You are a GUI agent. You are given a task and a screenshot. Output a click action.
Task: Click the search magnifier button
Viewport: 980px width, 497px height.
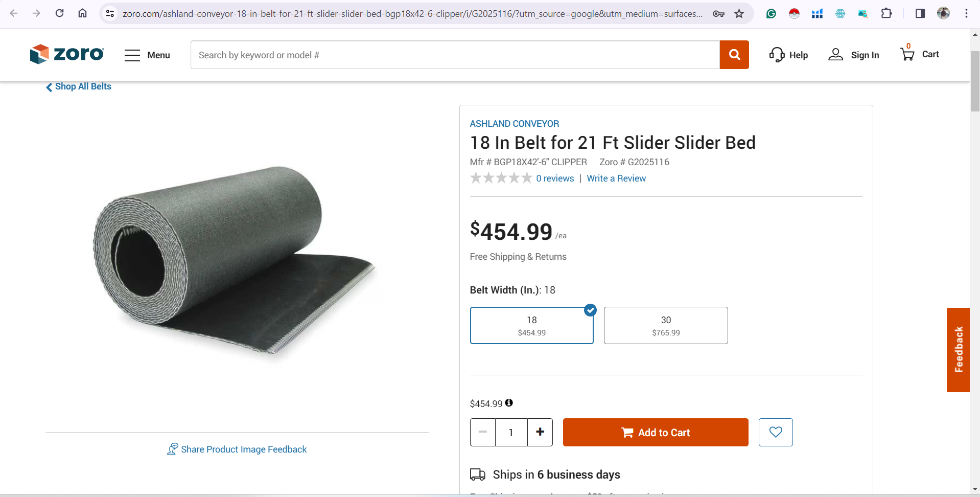[x=734, y=55]
